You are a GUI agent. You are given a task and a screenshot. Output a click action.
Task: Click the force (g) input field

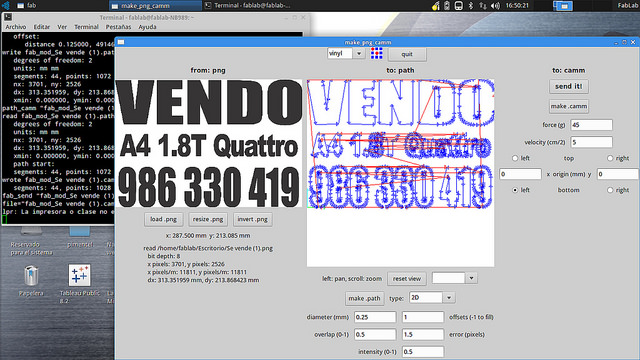coord(591,125)
